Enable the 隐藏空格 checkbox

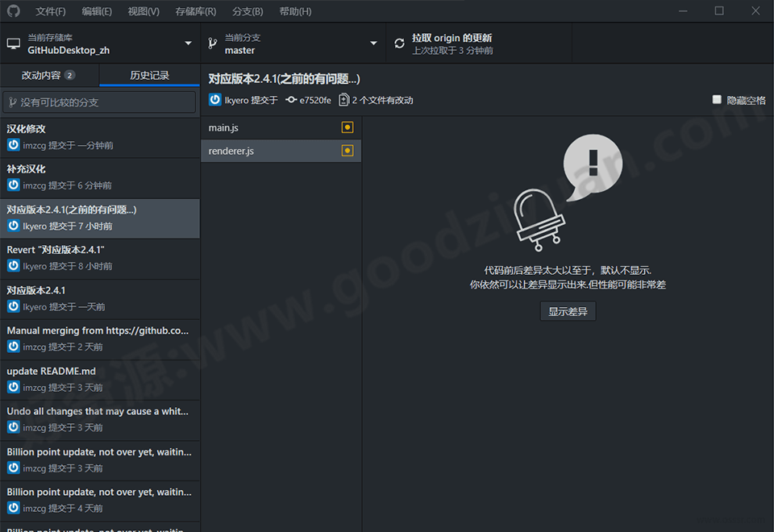pos(717,99)
